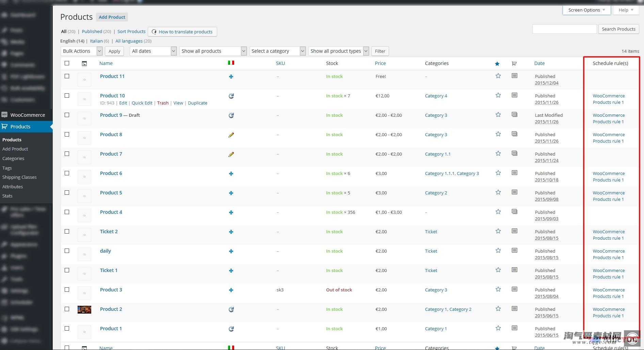Screen dimensions: 644x350
Task: Select the checkbox for Product 5
Action: [x=67, y=192]
